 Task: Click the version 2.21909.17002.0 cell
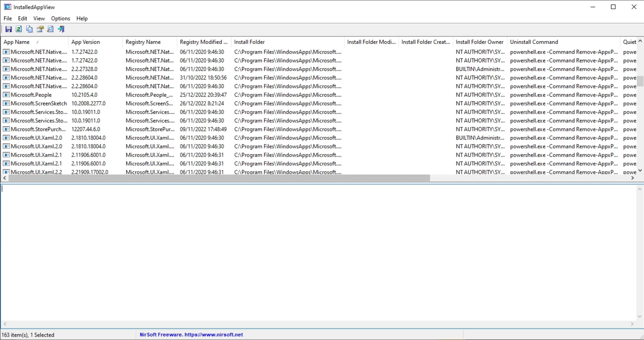[90, 172]
